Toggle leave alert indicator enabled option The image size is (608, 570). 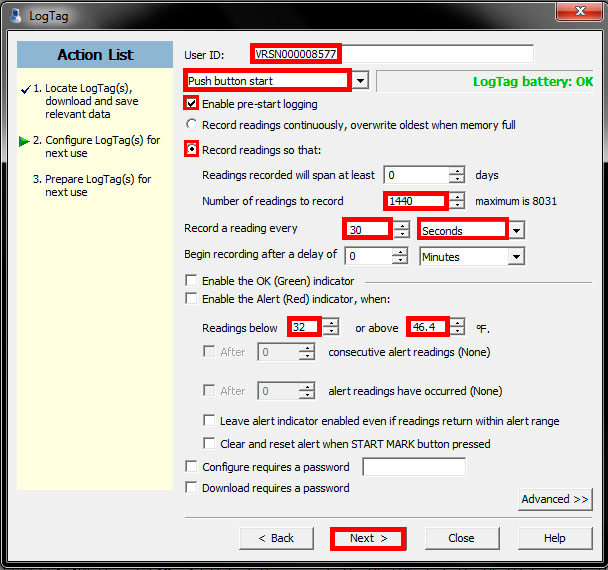[210, 421]
